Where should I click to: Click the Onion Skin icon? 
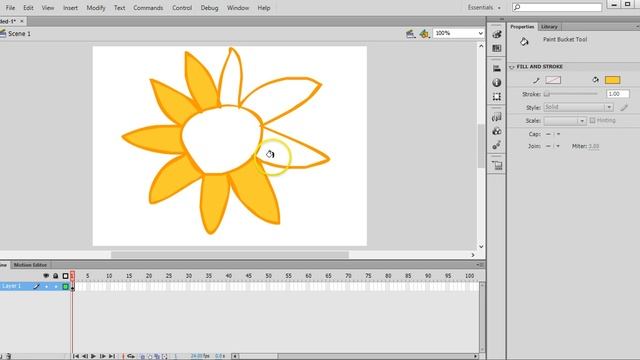click(142, 357)
